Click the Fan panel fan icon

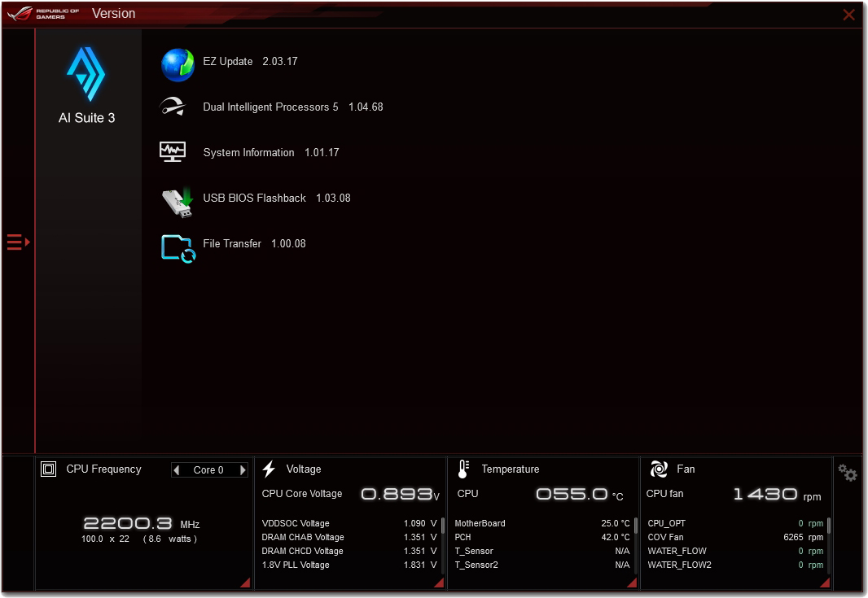(x=659, y=469)
